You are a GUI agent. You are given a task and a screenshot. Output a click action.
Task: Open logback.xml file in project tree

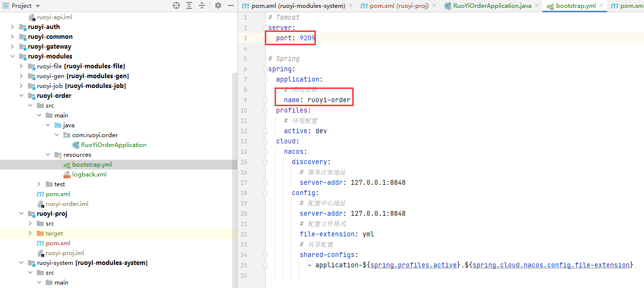click(x=89, y=174)
